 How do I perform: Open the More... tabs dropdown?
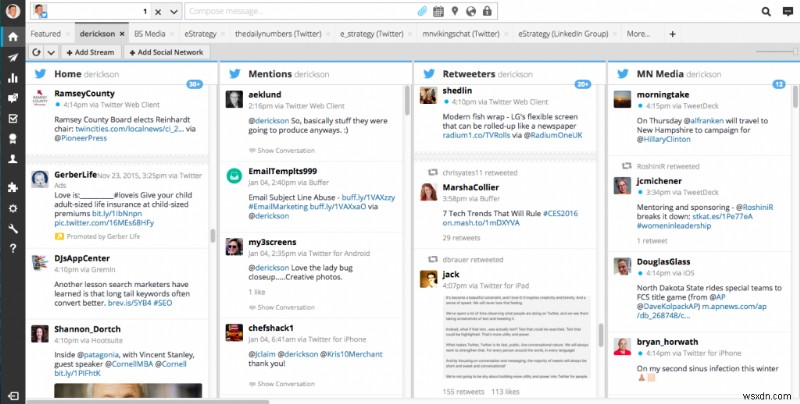638,34
